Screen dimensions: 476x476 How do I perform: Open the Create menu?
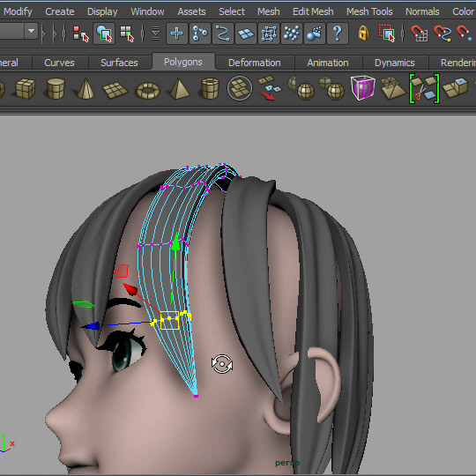(60, 11)
